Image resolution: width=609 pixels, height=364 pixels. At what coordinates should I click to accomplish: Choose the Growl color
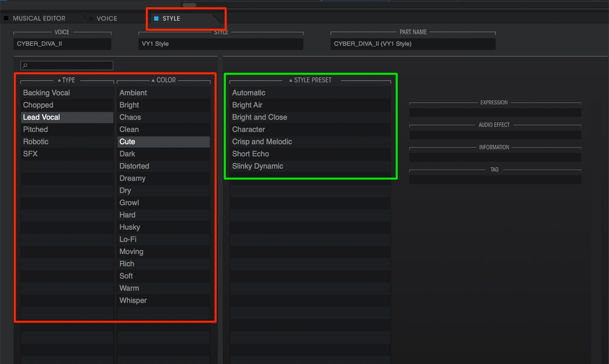[164, 203]
